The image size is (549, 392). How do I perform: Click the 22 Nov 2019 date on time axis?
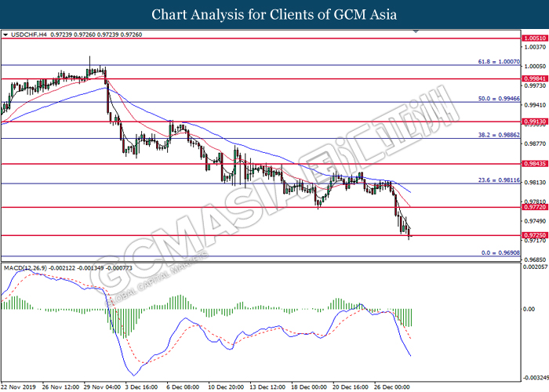(19, 387)
